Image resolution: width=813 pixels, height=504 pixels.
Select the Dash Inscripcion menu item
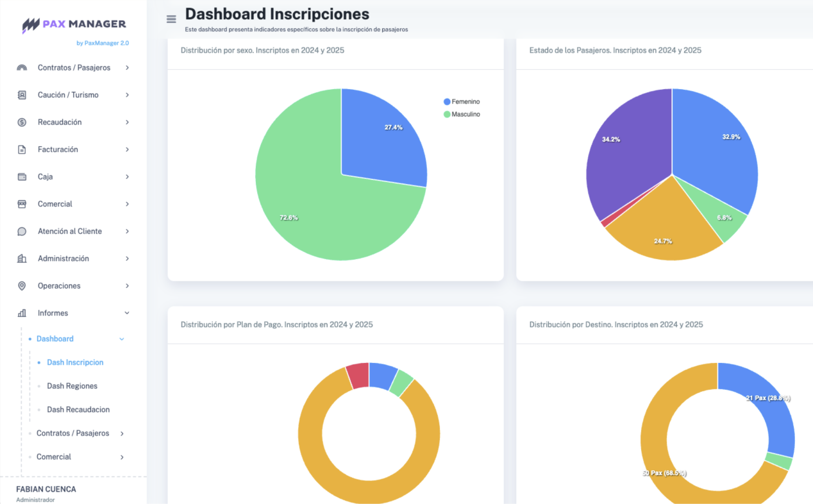[75, 362]
